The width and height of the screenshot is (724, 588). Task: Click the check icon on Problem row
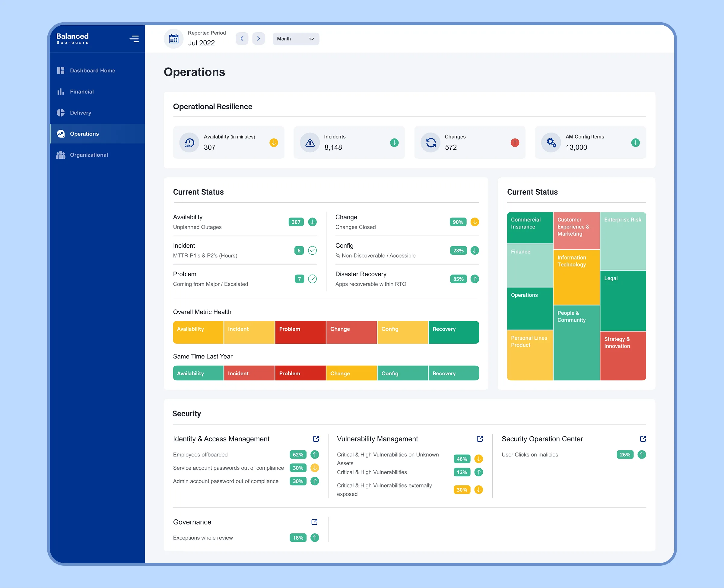coord(312,279)
